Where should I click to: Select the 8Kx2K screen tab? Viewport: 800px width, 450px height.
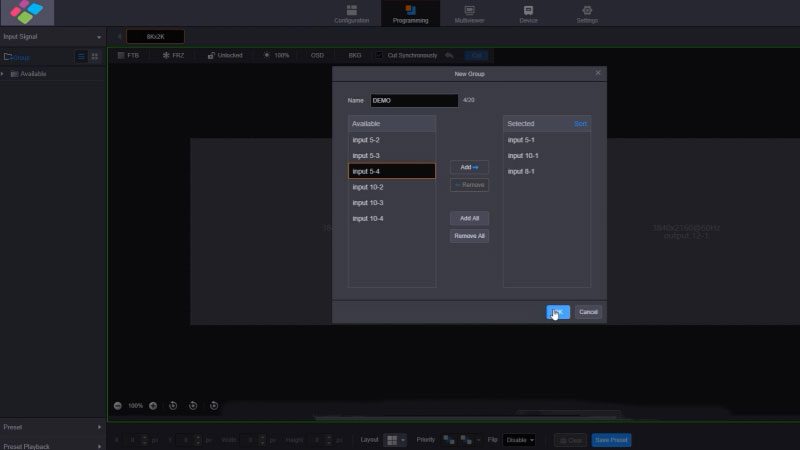(156, 37)
